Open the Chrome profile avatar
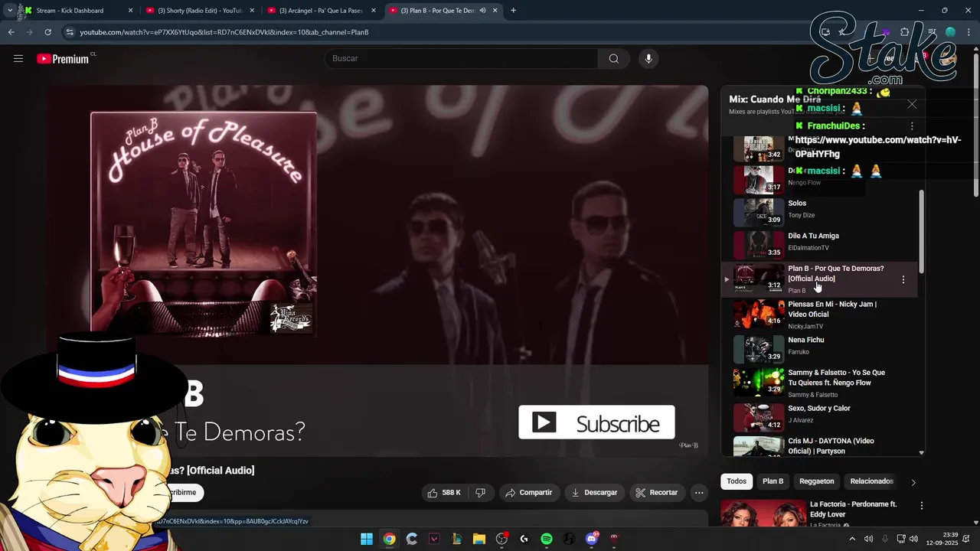Viewport: 980px width, 551px height. click(x=951, y=32)
